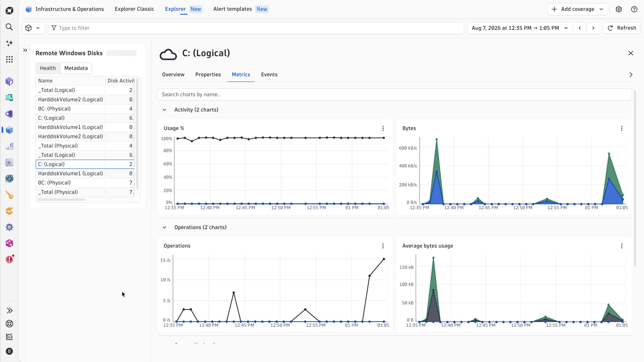Expand the left panel with double chevron
The image size is (644, 362).
point(25,50)
